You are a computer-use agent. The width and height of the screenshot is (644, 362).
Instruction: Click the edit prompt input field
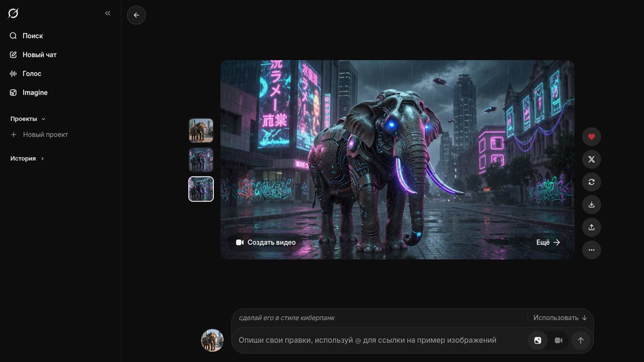376,340
